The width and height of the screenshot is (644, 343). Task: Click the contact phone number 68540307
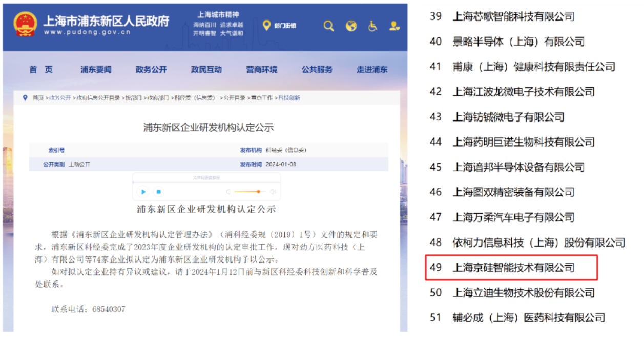109,309
